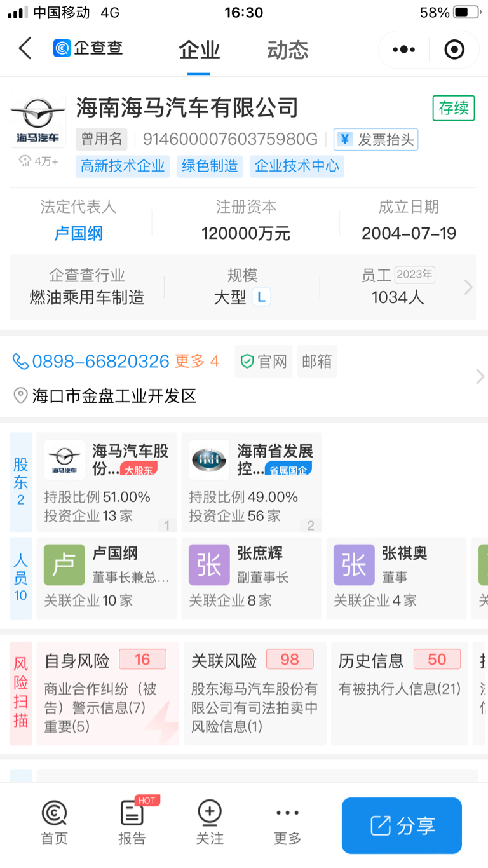The width and height of the screenshot is (488, 868).
Task: Expand the contact info chevron
Action: 480,377
